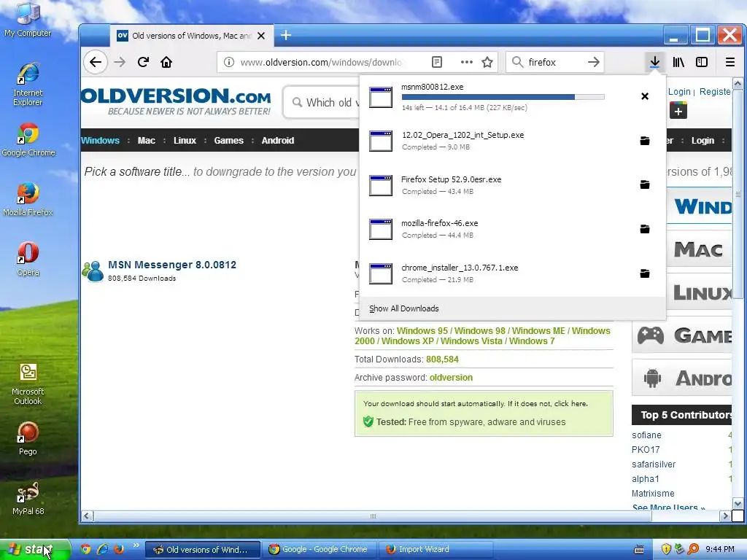Viewport: 747px width, 560px height.
Task: Open Microsoft Outlook desktop icon
Action: pyautogui.click(x=28, y=384)
